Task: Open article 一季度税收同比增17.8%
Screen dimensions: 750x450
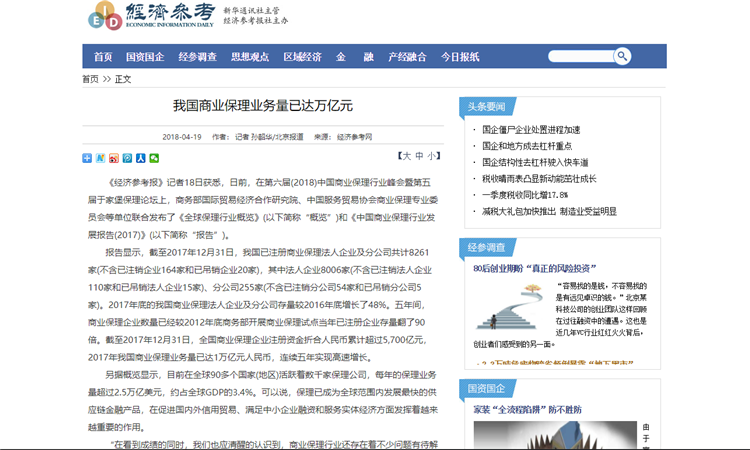Action: [x=524, y=195]
